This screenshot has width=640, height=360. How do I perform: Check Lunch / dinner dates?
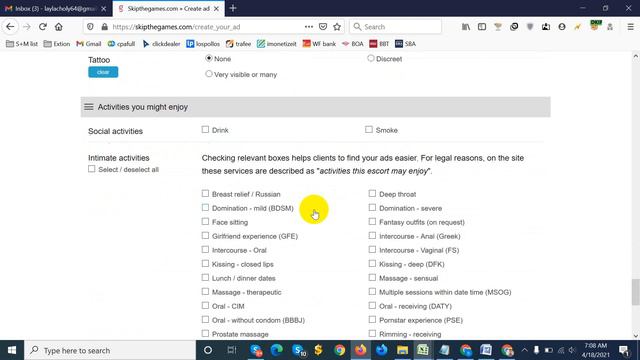coord(205,278)
